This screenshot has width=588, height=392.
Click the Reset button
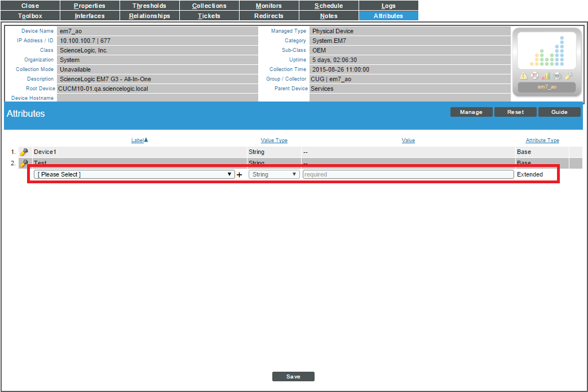pos(515,112)
